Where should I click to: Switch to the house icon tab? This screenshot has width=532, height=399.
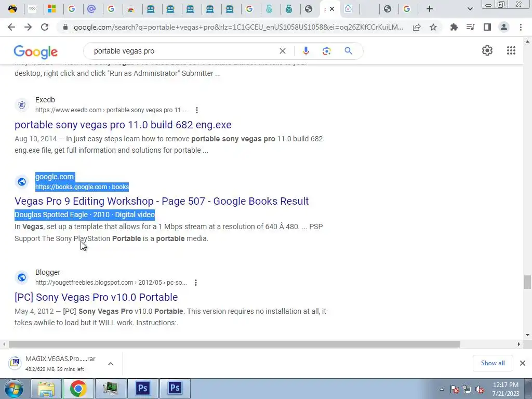(x=348, y=9)
